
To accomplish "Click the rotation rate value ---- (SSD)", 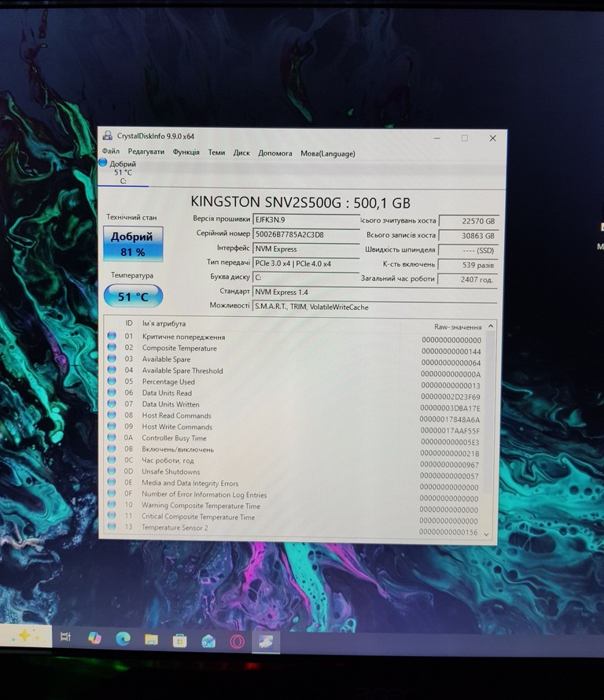I will [468, 250].
